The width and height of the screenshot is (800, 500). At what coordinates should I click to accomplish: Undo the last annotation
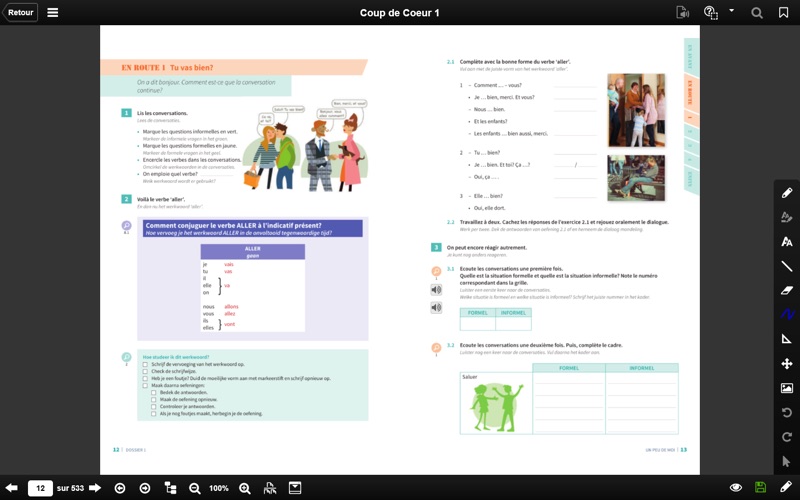[x=787, y=412]
